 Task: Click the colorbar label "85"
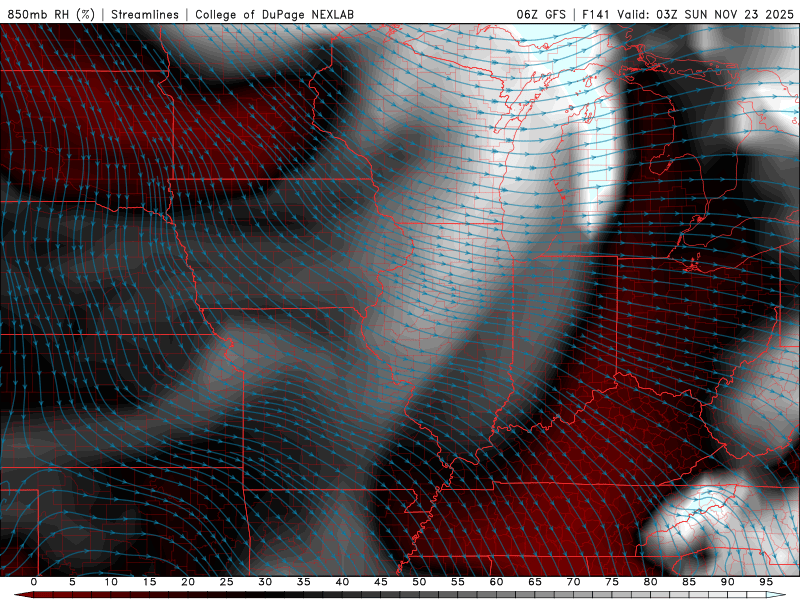689,582
